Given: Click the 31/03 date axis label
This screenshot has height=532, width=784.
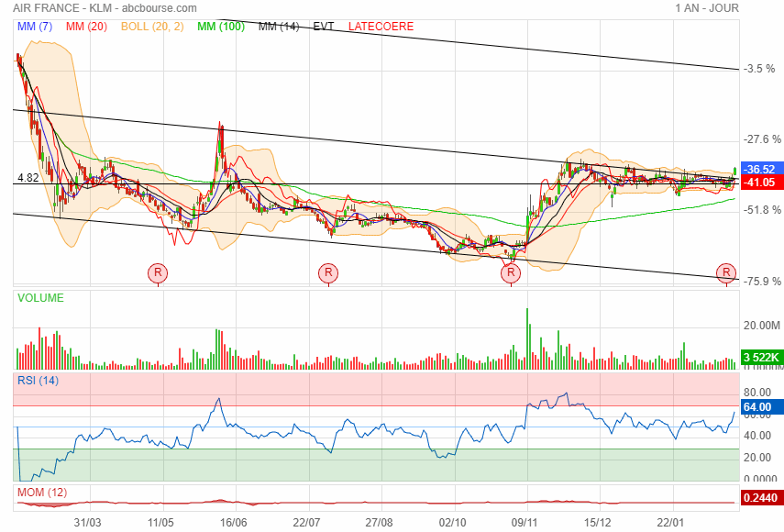Looking at the screenshot, I should (87, 523).
